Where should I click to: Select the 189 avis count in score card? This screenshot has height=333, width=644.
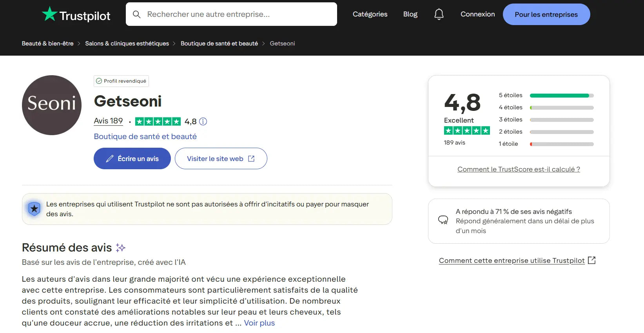click(x=454, y=143)
